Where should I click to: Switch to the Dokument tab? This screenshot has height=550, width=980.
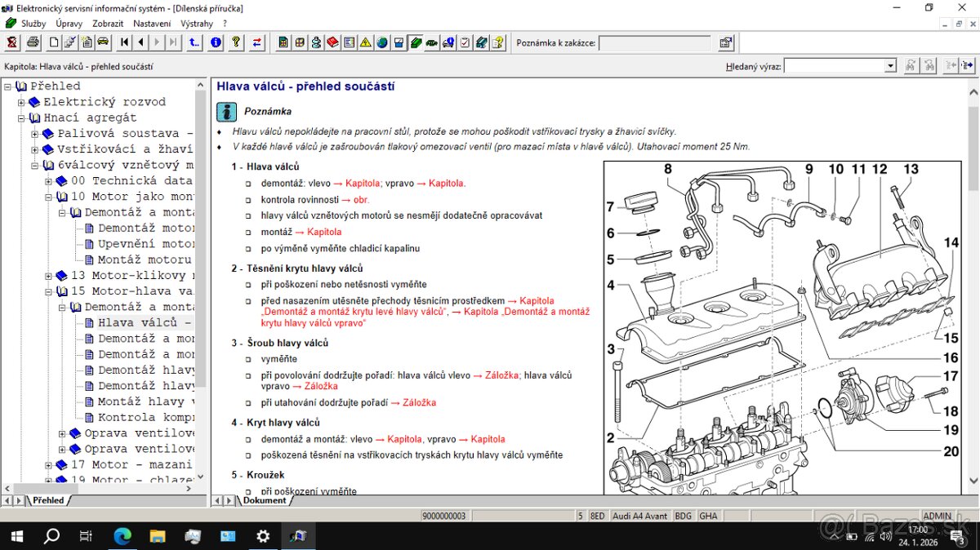tap(265, 500)
